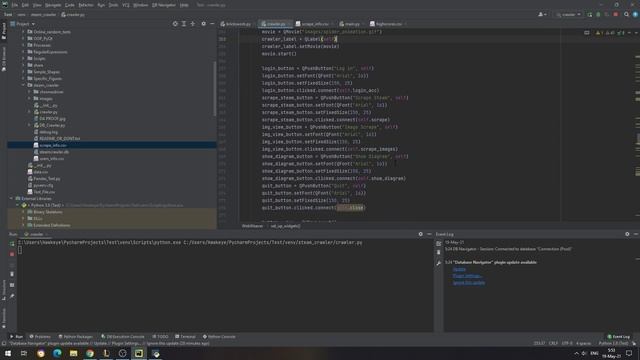
Task: Click the Update link in Event Log
Action: pyautogui.click(x=459, y=269)
